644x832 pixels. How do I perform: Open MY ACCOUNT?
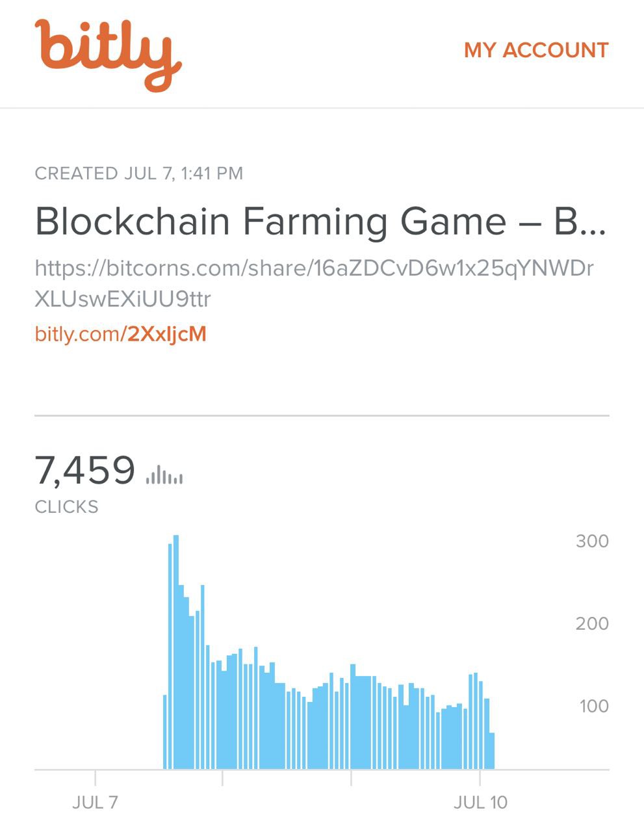pos(536,50)
